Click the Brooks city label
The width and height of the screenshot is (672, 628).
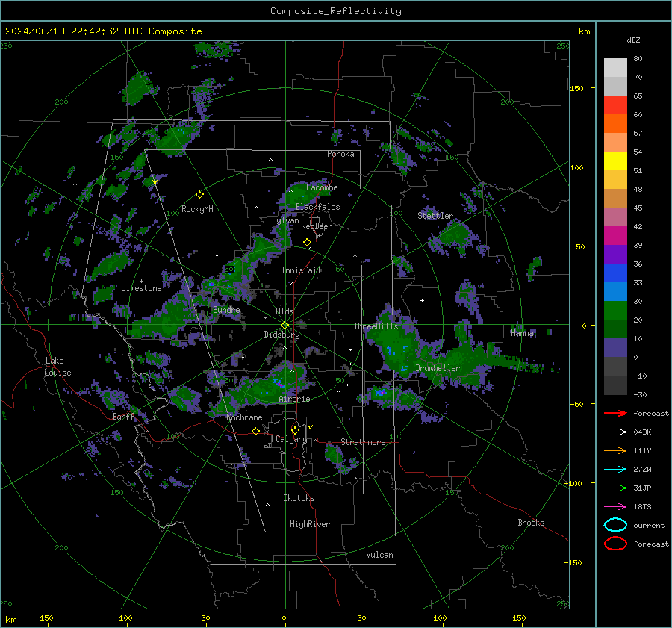click(x=531, y=523)
